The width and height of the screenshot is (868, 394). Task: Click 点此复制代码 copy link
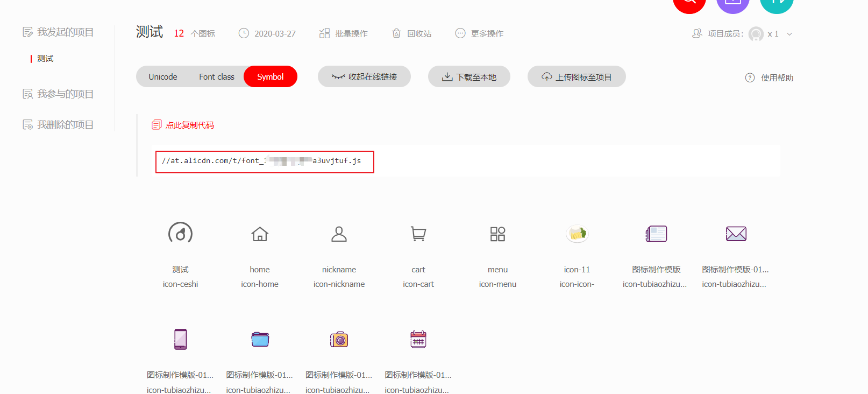pyautogui.click(x=190, y=125)
